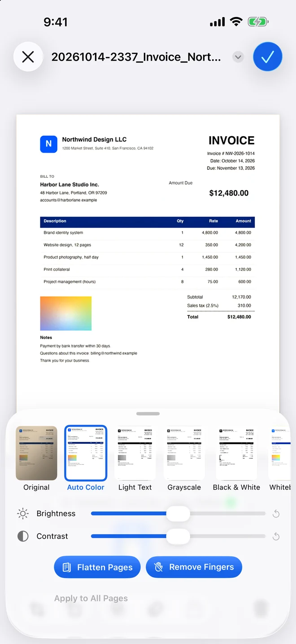Viewport: 296px width, 644px height.
Task: Tap the Contrast half-circle icon
Action: pos(23,536)
